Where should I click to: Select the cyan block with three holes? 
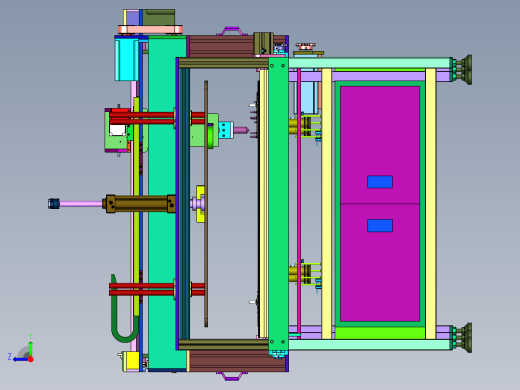point(225,130)
